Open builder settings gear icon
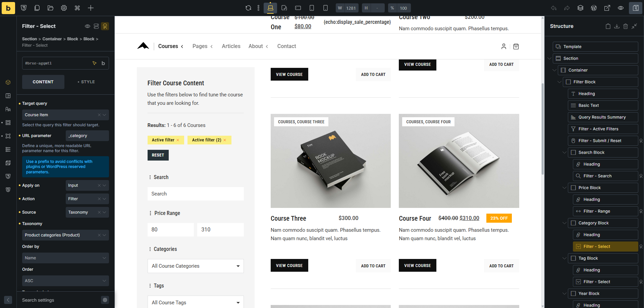 click(64, 8)
